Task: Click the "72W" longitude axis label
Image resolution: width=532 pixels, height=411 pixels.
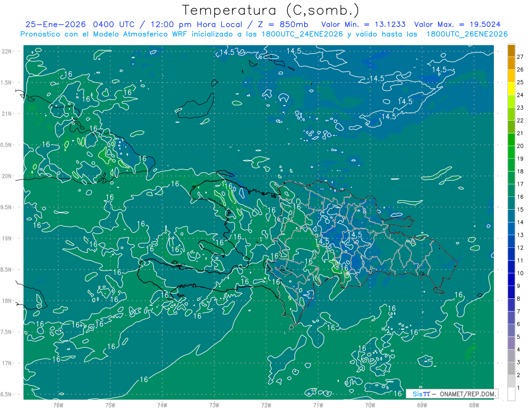Action: [x=266, y=405]
